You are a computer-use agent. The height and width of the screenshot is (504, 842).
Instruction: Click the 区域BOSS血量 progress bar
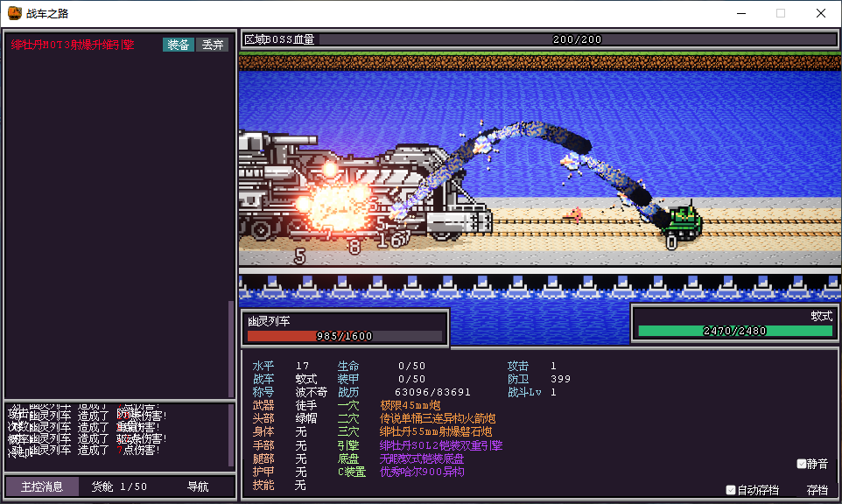pyautogui.click(x=578, y=39)
